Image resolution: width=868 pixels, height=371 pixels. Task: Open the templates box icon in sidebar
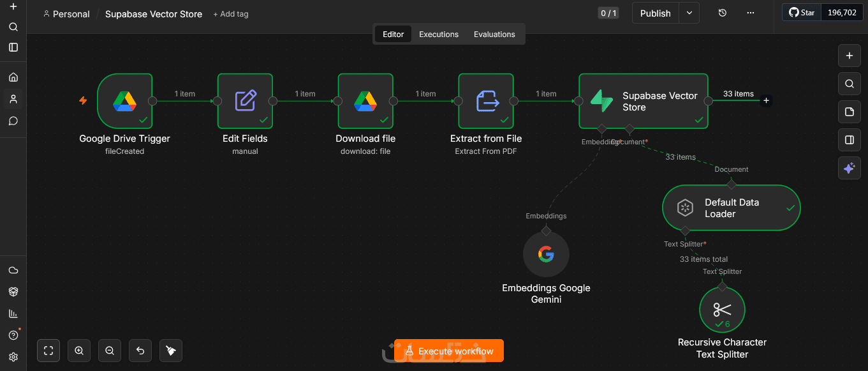(13, 292)
